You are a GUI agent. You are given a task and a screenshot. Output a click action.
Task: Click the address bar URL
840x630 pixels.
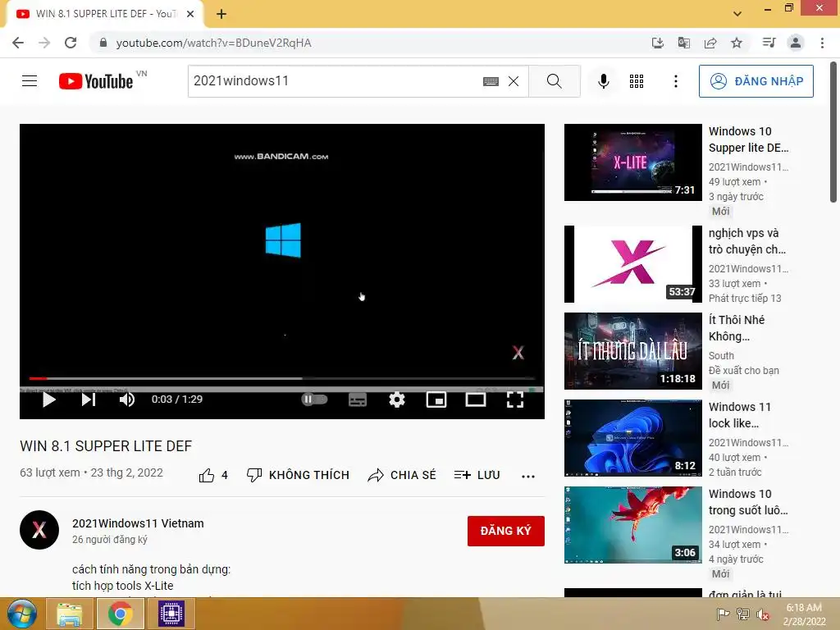213,43
